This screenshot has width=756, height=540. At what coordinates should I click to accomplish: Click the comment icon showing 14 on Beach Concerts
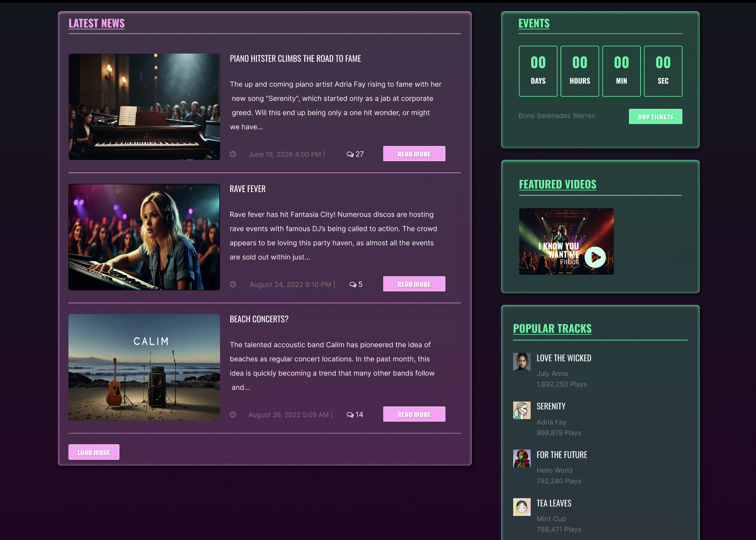tap(350, 415)
